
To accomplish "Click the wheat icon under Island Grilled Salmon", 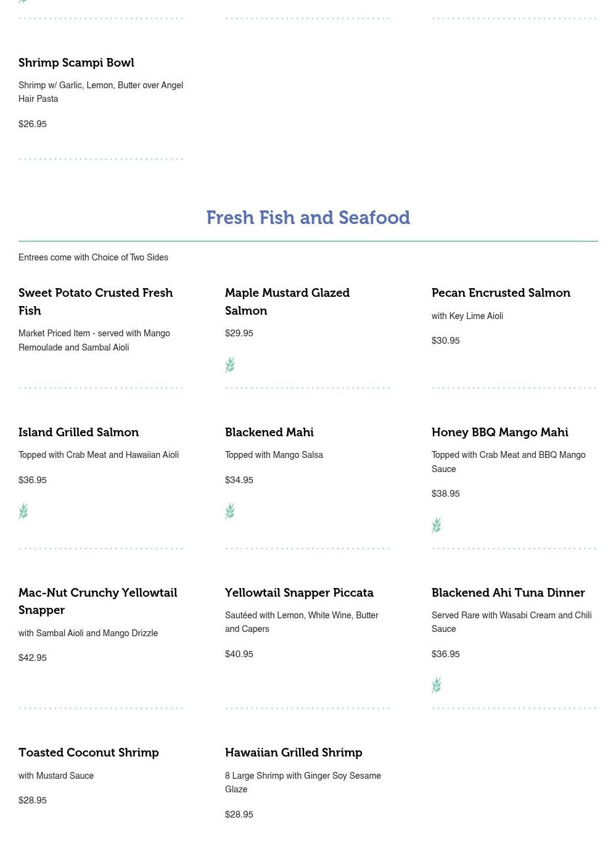I will (x=23, y=511).
